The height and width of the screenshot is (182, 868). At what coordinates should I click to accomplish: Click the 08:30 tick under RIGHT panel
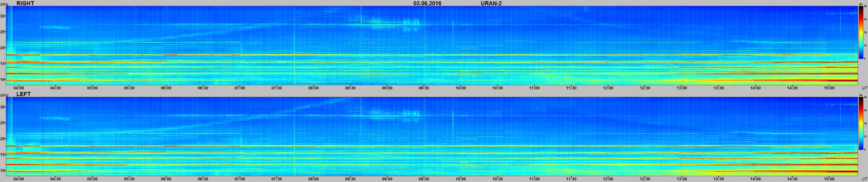tap(350, 88)
